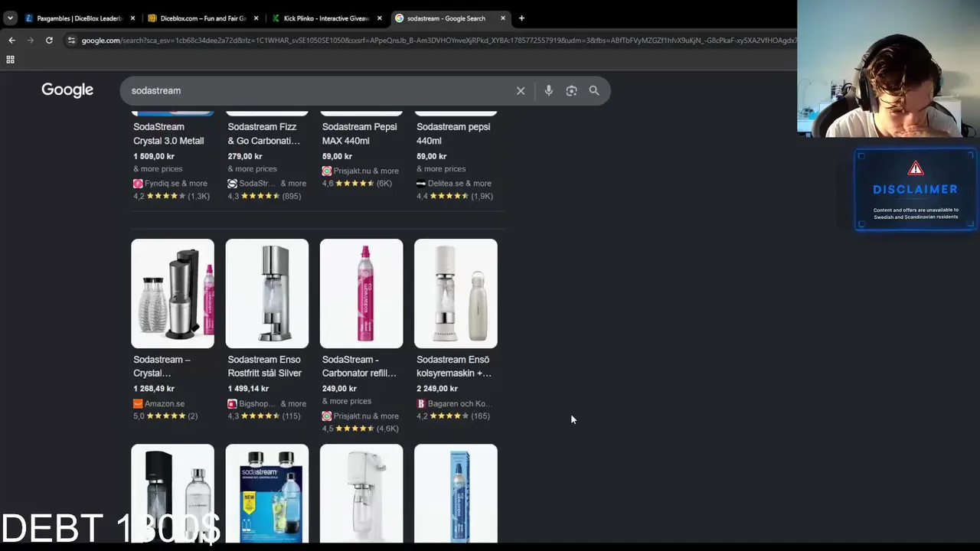Select the sodastream Google Search tab
The width and height of the screenshot is (980, 551).
tap(446, 18)
